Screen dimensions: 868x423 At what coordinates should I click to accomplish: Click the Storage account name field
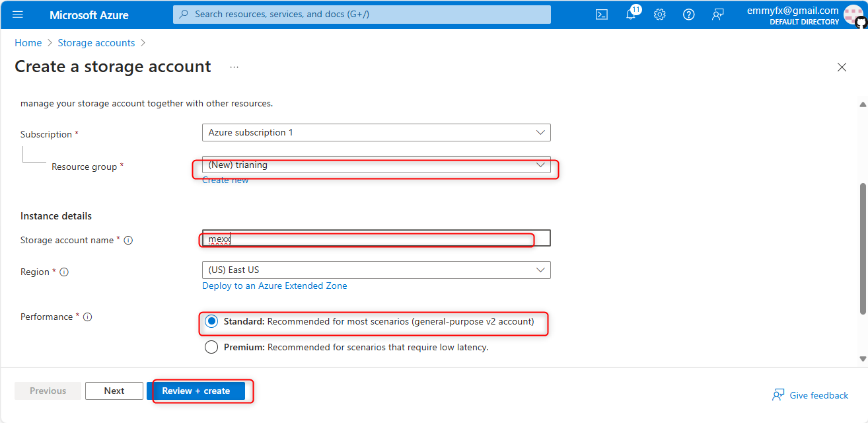[x=376, y=239]
